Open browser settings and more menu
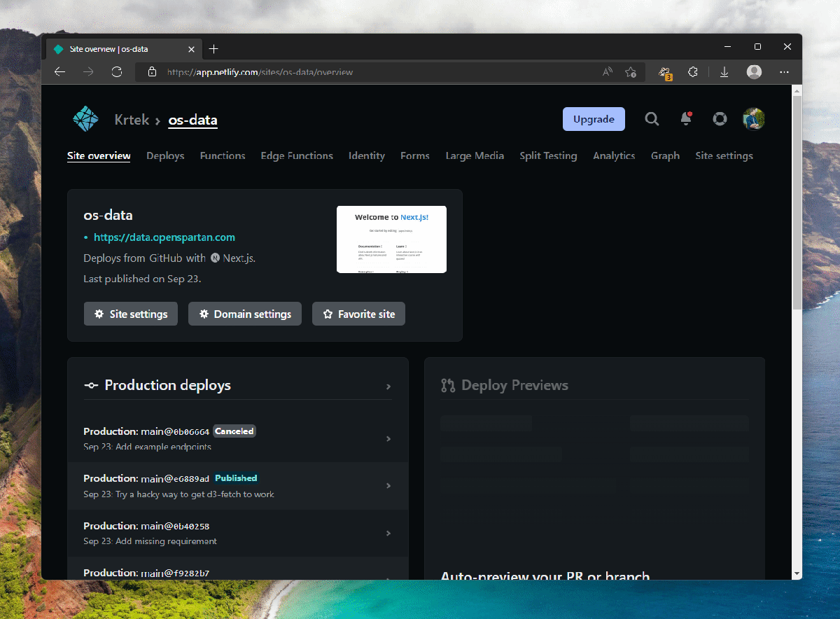 [x=784, y=72]
